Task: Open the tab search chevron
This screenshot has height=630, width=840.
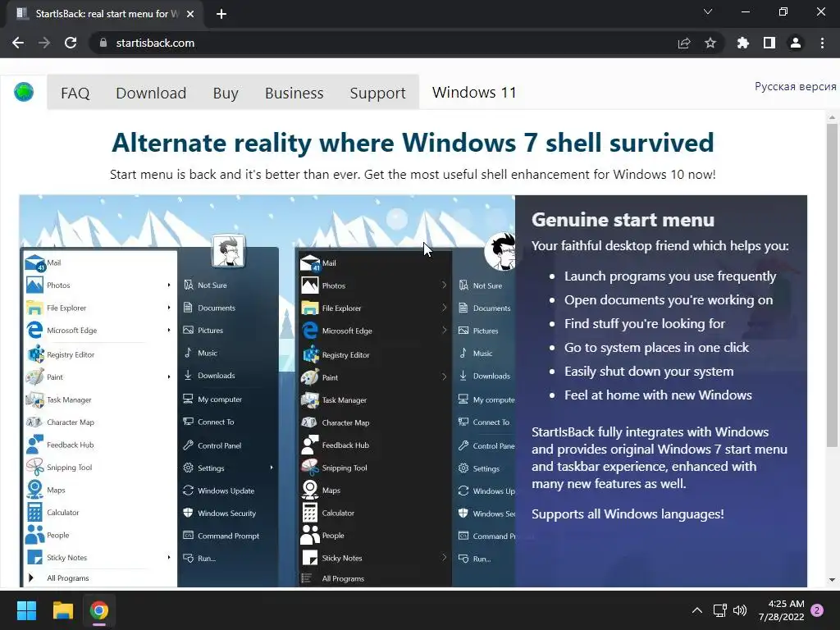Action: click(708, 11)
